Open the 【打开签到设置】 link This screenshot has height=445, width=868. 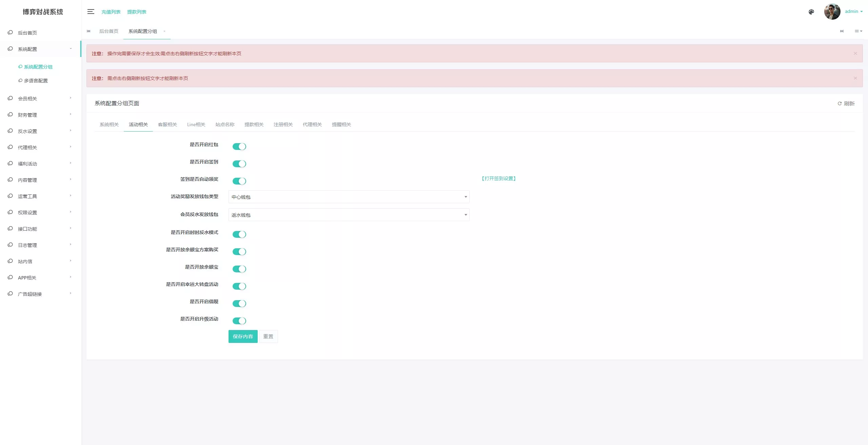point(498,178)
